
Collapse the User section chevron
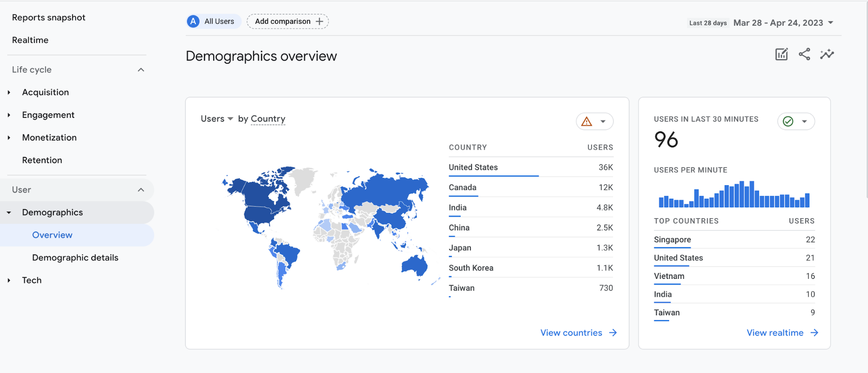tap(141, 190)
